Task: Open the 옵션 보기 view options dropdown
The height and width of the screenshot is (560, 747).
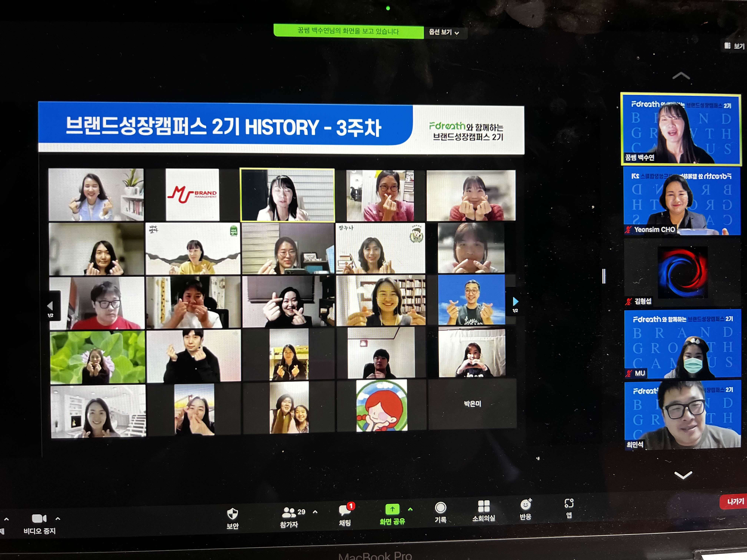Action: pyautogui.click(x=444, y=32)
